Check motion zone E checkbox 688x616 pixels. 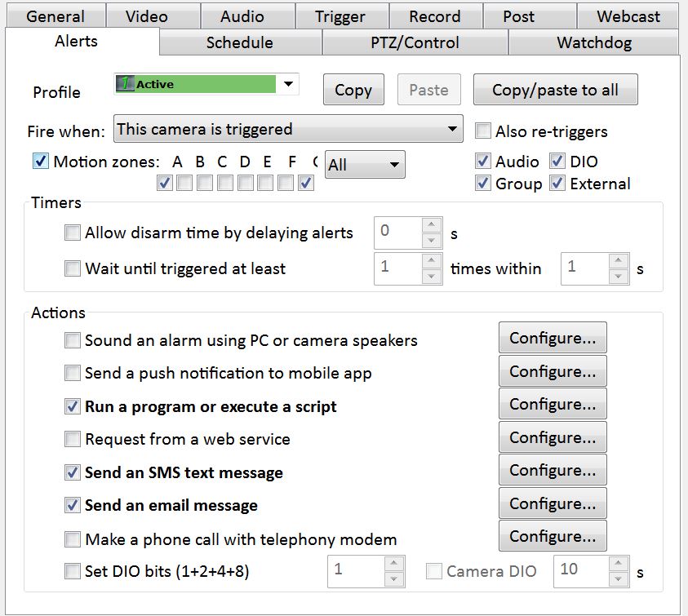(246, 183)
